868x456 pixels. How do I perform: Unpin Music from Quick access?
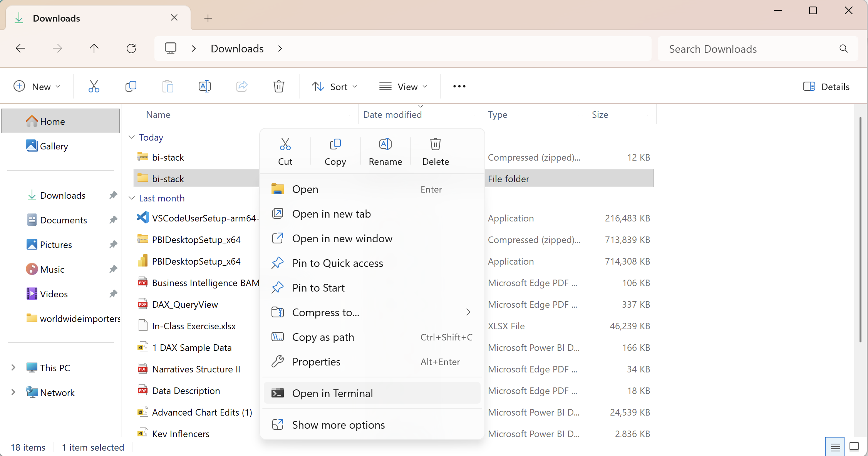tap(113, 269)
